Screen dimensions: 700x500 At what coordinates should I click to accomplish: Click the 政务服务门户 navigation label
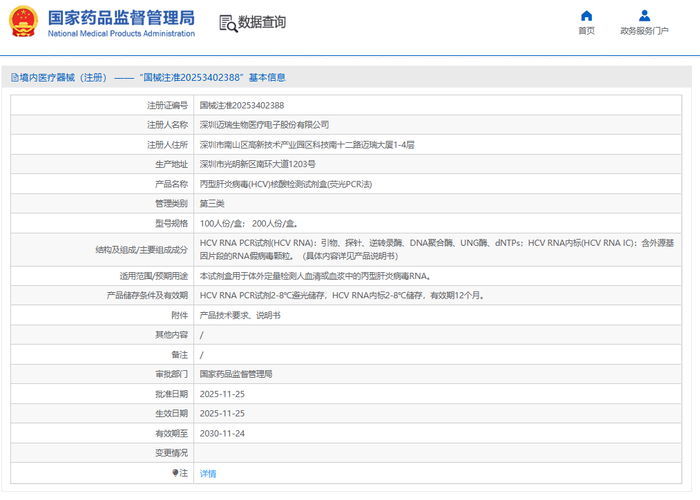pos(645,31)
